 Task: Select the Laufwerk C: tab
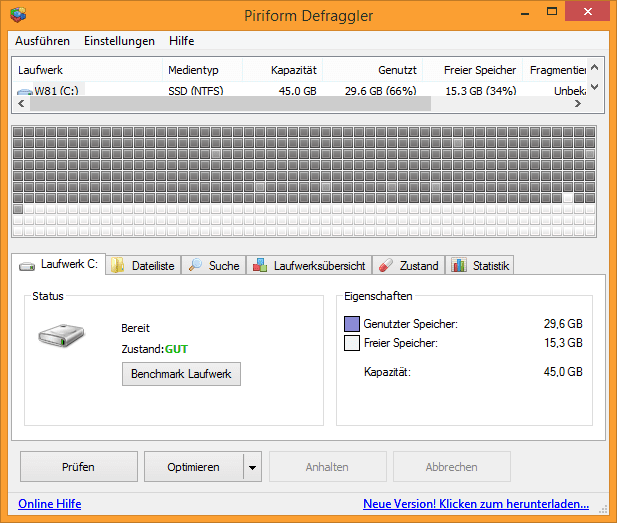[x=58, y=264]
